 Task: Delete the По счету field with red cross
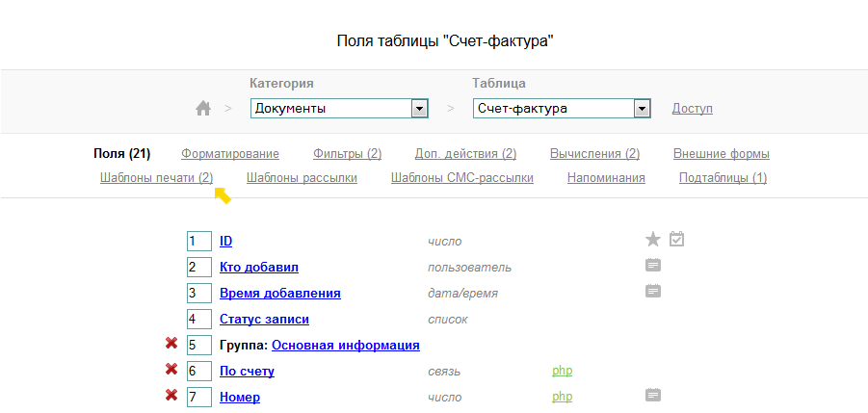coord(171,370)
